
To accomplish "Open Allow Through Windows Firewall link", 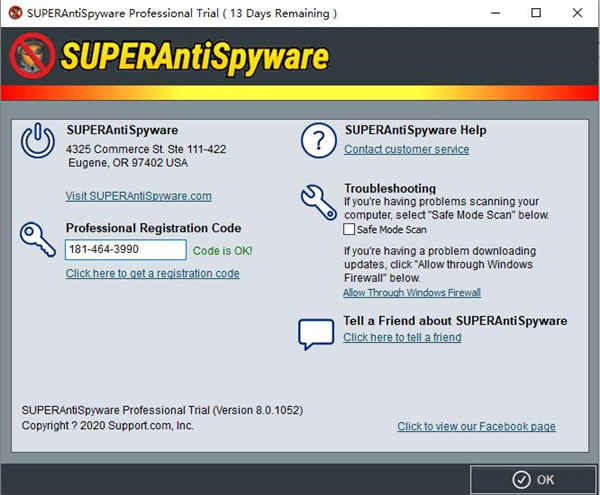I will coord(412,293).
